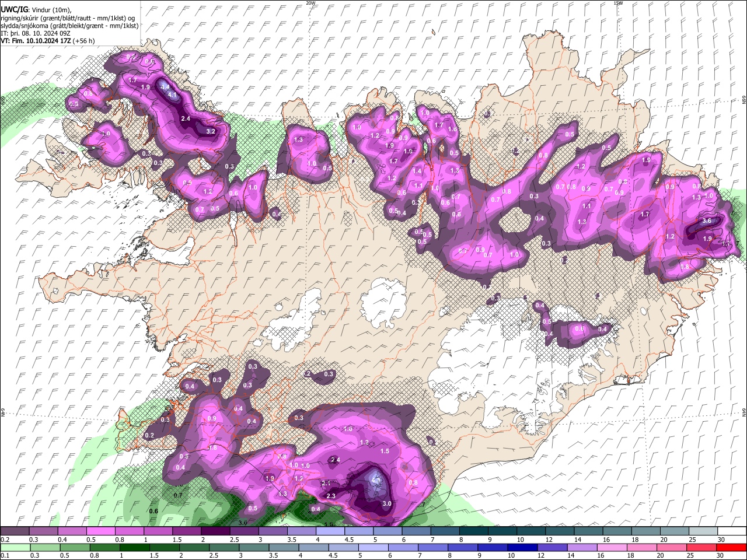The image size is (747, 560).
Task: Click the '30' label on lower legend row
Action: (721, 556)
